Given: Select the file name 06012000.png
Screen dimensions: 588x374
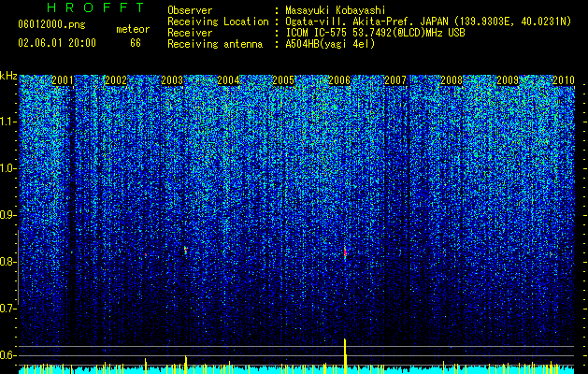Looking at the screenshot, I should 51,25.
